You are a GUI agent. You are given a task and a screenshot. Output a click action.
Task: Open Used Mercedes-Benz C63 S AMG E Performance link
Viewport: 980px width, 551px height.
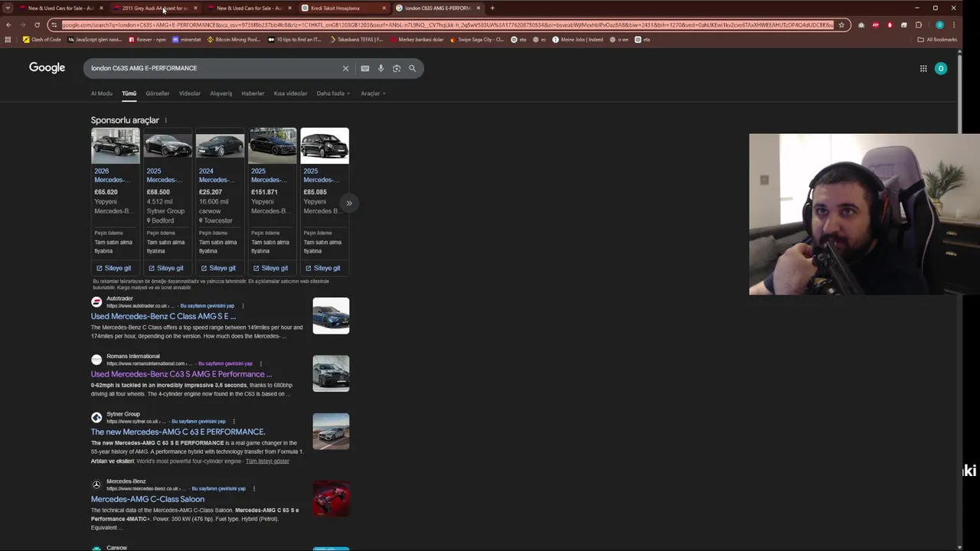(x=181, y=374)
